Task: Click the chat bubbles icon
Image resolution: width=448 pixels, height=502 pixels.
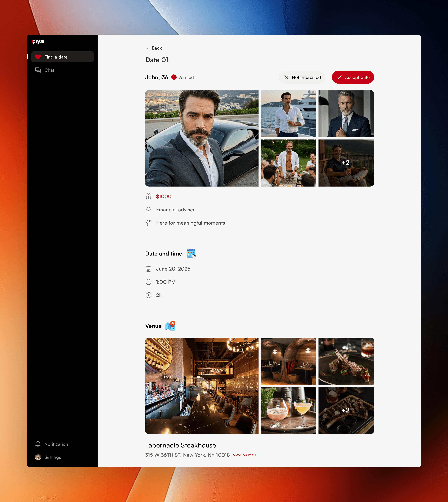Action: (38, 70)
